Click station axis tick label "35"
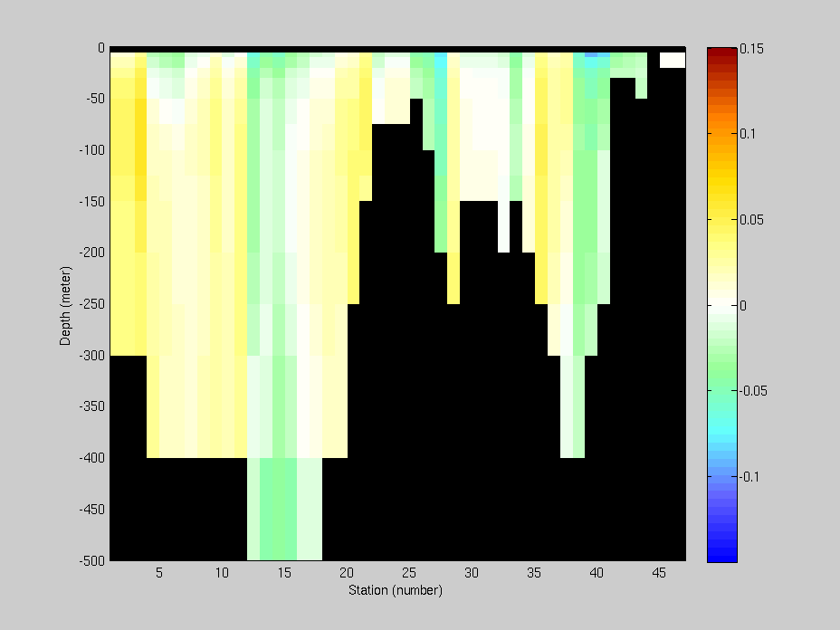Image resolution: width=840 pixels, height=630 pixels. 533,573
